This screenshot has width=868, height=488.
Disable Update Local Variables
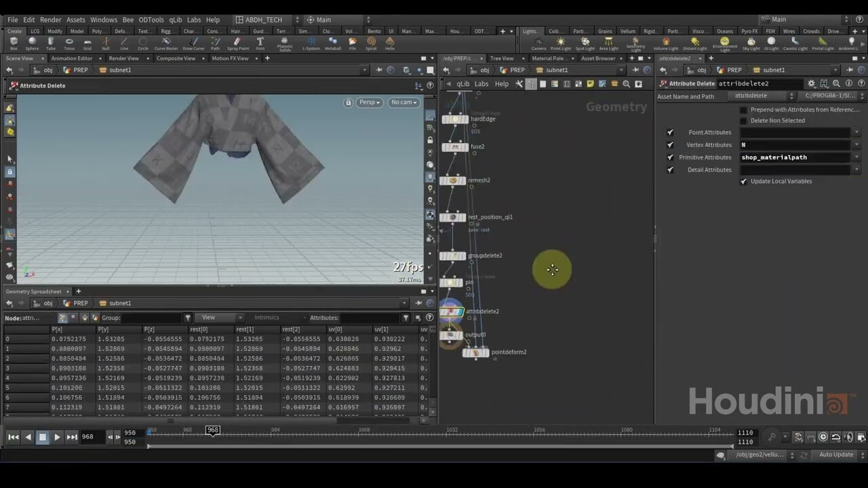(x=743, y=181)
